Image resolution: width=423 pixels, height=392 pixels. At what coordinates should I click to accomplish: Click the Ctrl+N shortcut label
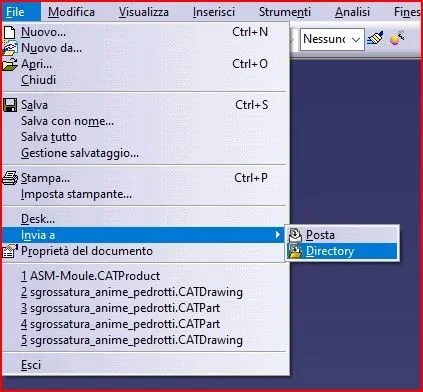[x=250, y=32]
